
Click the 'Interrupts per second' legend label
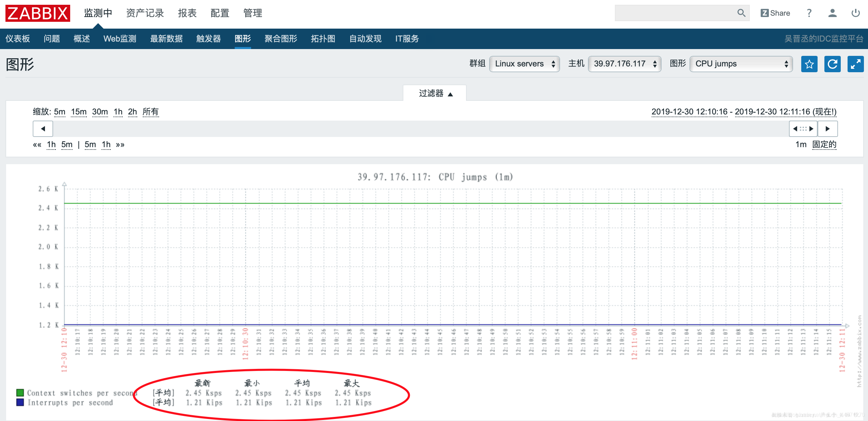[70, 403]
